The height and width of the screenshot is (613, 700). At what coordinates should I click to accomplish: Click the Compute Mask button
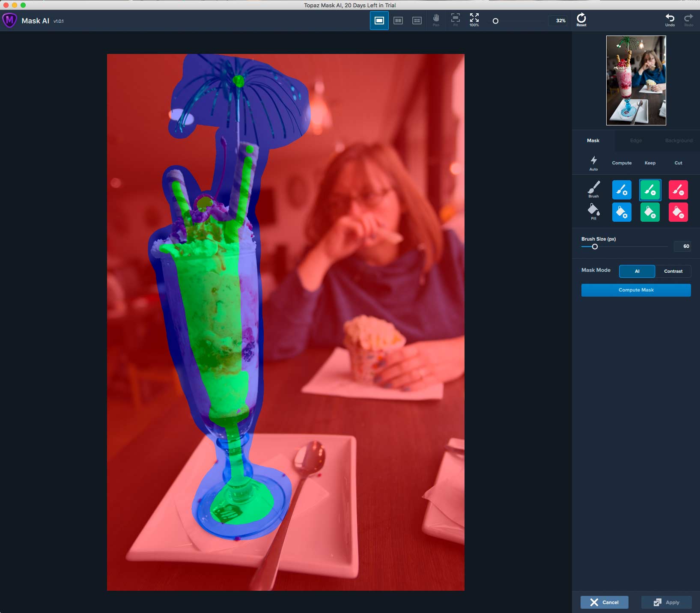[x=636, y=290]
